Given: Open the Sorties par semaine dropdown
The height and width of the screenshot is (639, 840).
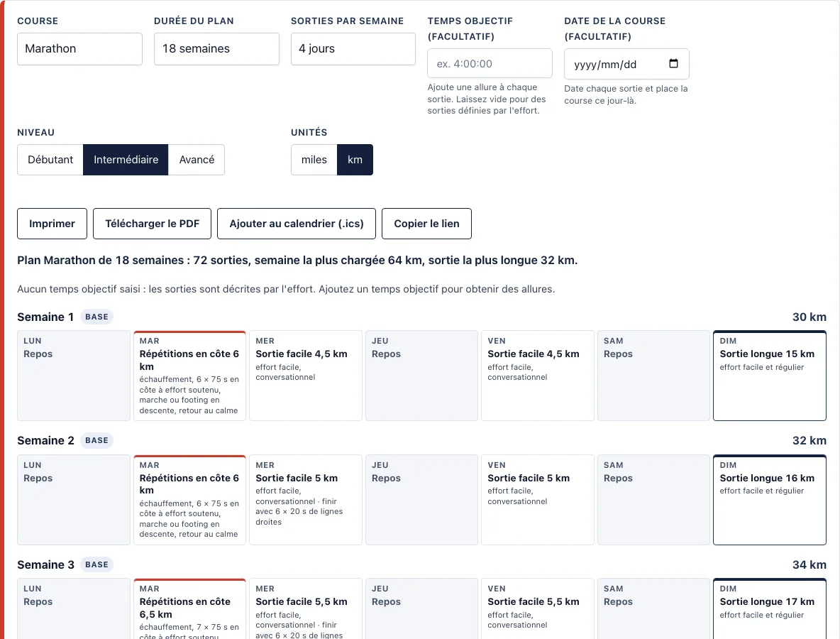Looking at the screenshot, I should [x=353, y=49].
